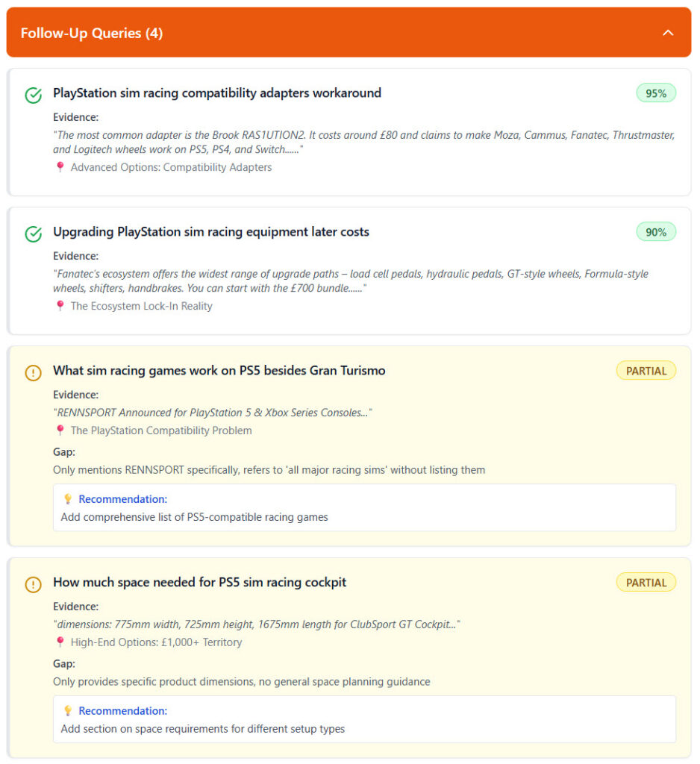Screen dimensions: 700x764
Task: Click the 90% confidence badge
Action: coord(656,232)
